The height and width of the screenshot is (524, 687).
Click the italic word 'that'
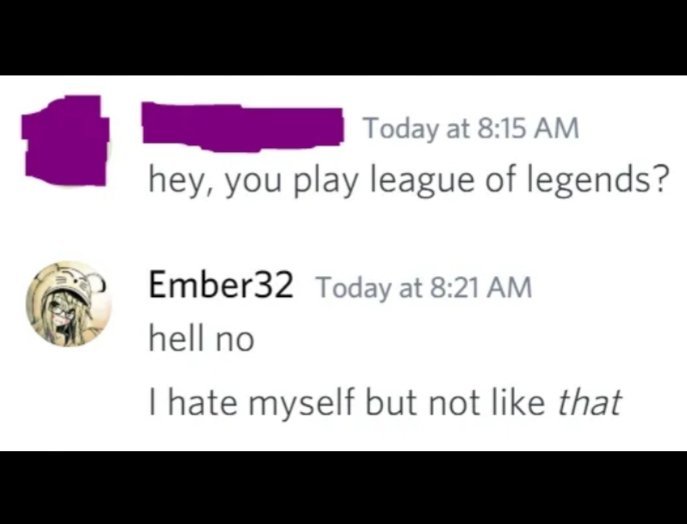click(589, 402)
